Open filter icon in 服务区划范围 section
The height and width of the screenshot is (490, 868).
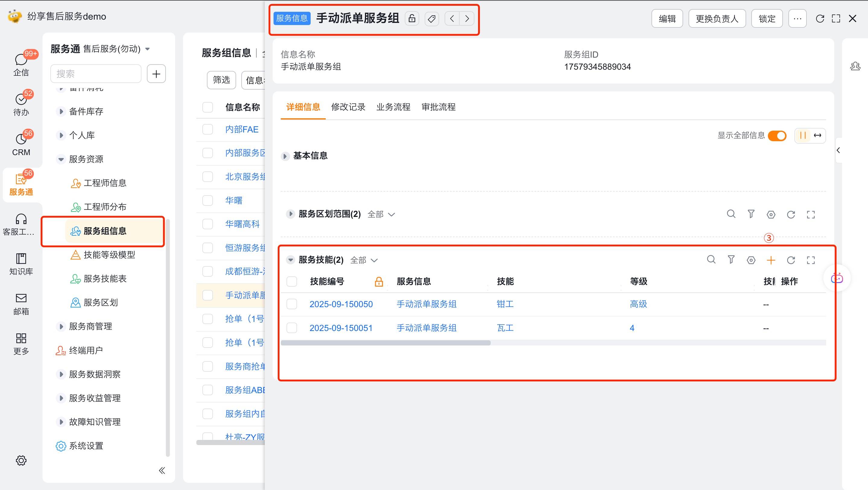click(x=751, y=214)
